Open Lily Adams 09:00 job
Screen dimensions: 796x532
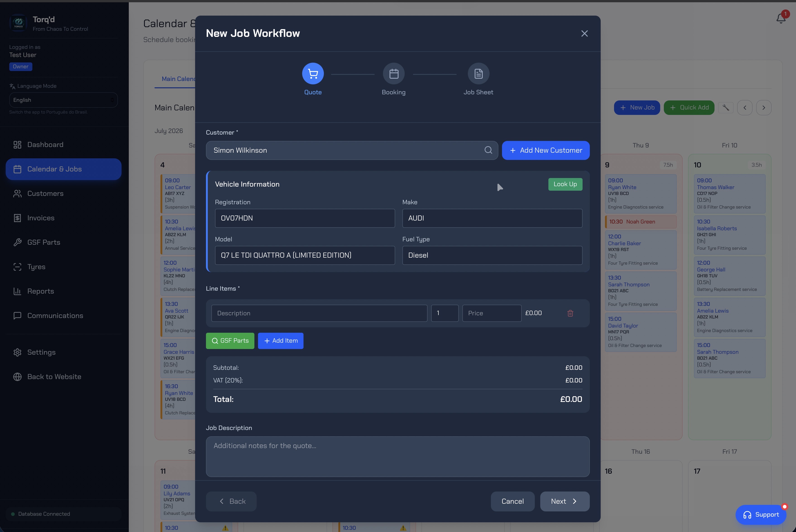178,500
